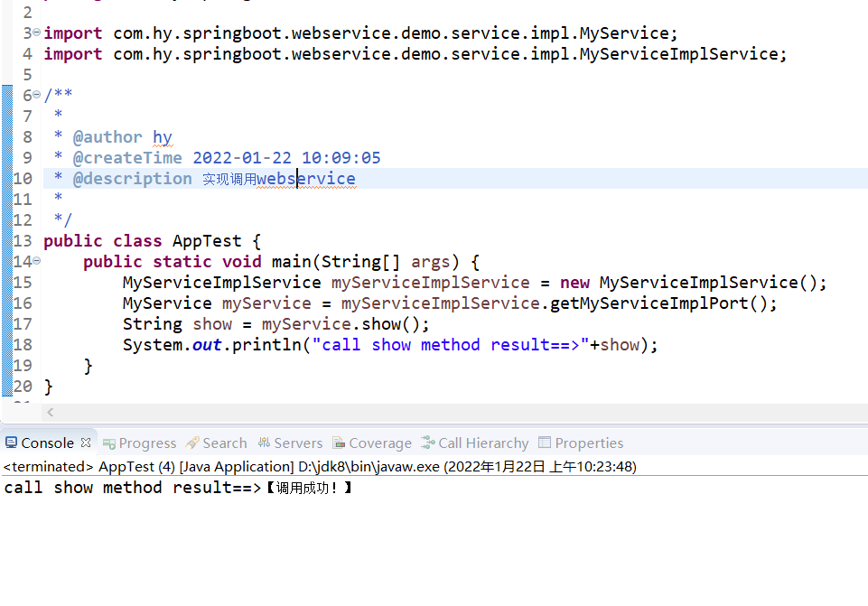Click line number 15 in the ruler
Image resolution: width=868 pixels, height=606 pixels.
tap(23, 282)
